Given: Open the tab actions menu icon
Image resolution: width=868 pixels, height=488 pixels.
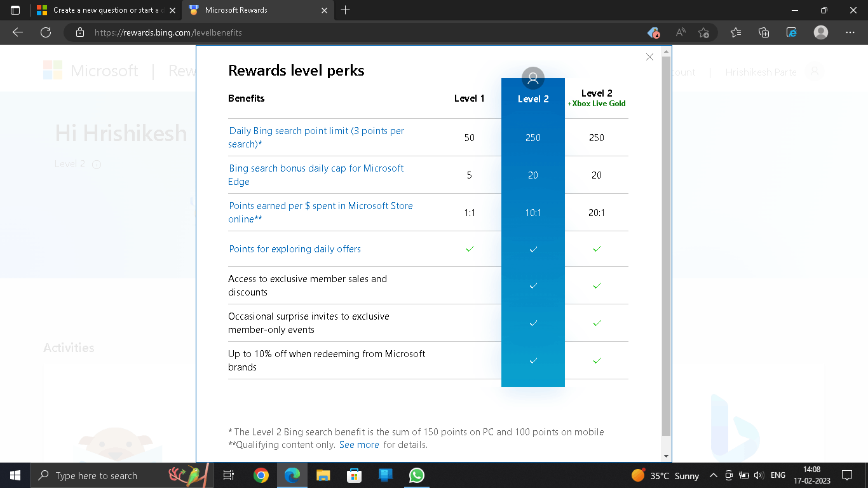Looking at the screenshot, I should coord(15,10).
